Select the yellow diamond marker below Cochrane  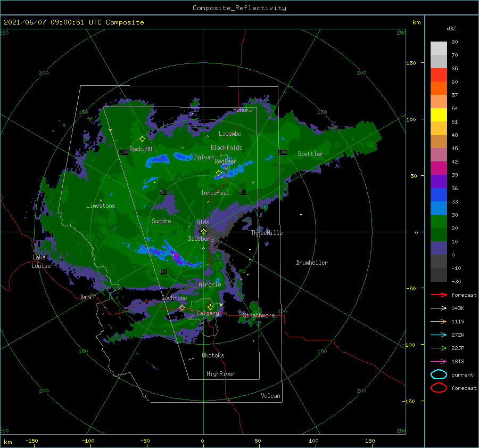click(x=182, y=307)
